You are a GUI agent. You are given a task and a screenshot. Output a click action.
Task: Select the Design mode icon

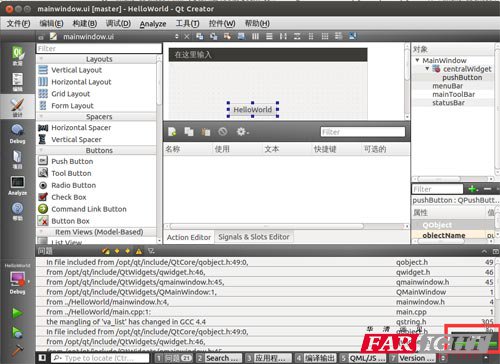click(17, 107)
